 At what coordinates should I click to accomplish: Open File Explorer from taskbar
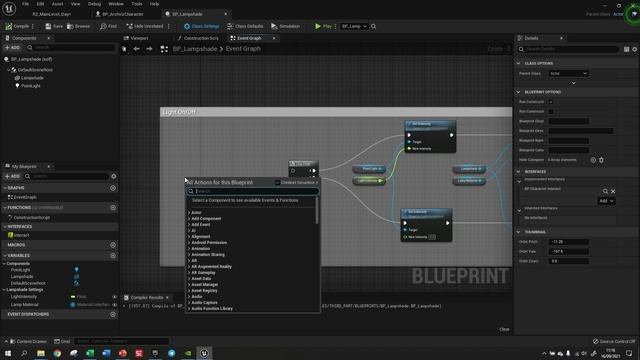click(41, 353)
